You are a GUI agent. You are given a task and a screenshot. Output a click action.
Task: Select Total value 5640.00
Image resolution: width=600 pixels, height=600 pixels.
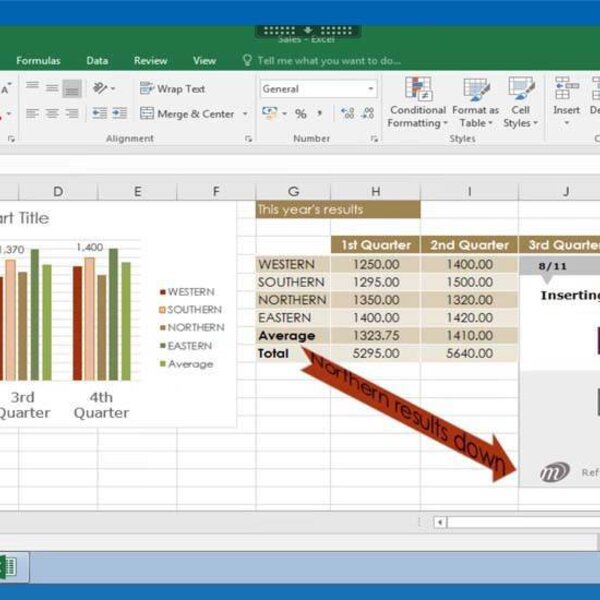tap(470, 353)
